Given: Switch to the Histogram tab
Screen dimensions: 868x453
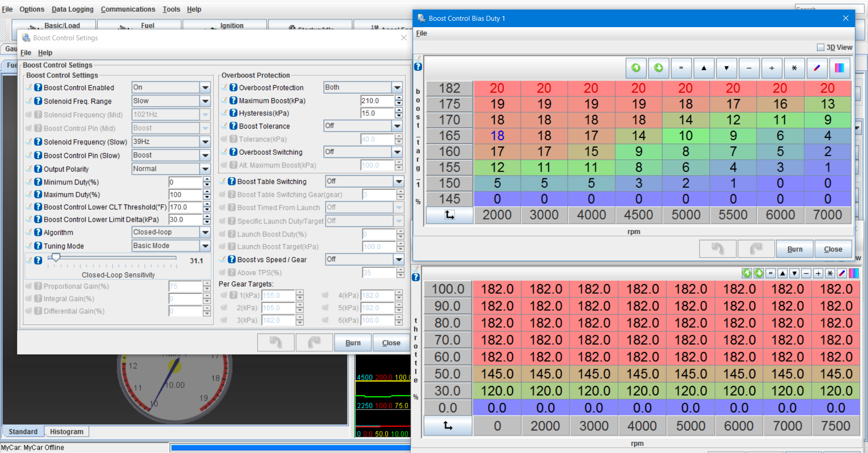Looking at the screenshot, I should point(67,432).
